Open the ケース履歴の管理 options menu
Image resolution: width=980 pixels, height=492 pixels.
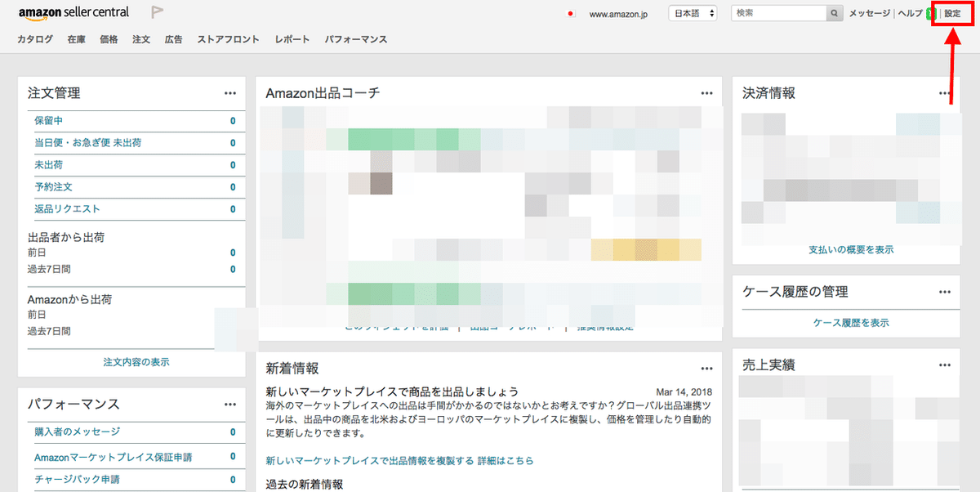(947, 292)
